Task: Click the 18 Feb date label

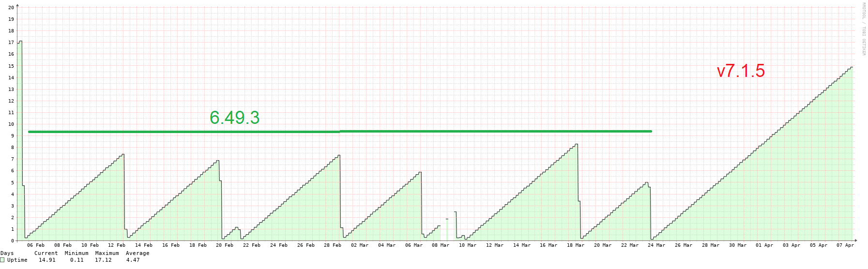Action: [x=198, y=245]
